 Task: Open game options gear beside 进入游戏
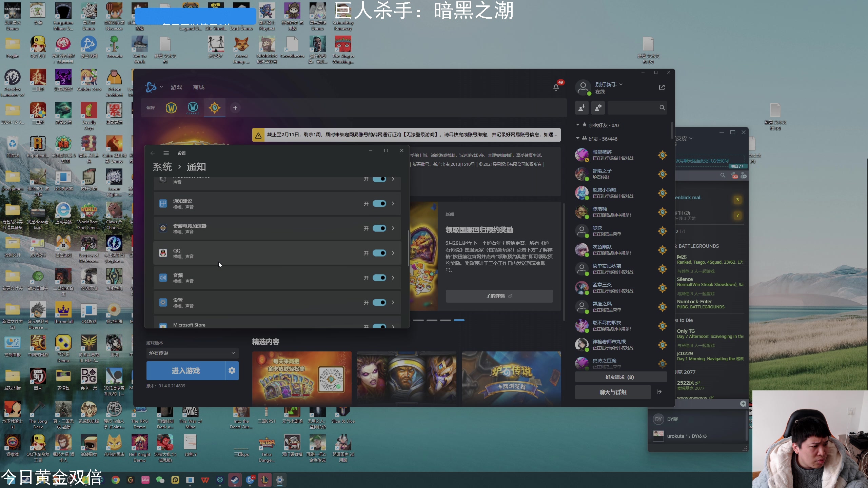232,371
